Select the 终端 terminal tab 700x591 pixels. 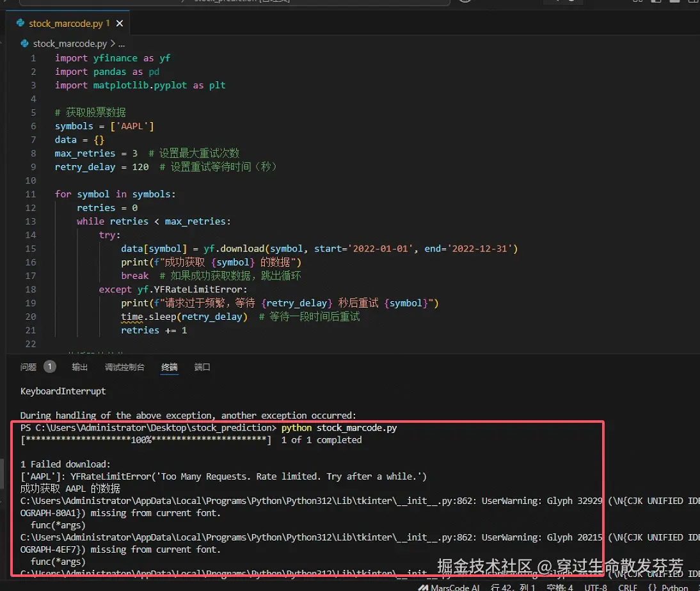click(169, 367)
